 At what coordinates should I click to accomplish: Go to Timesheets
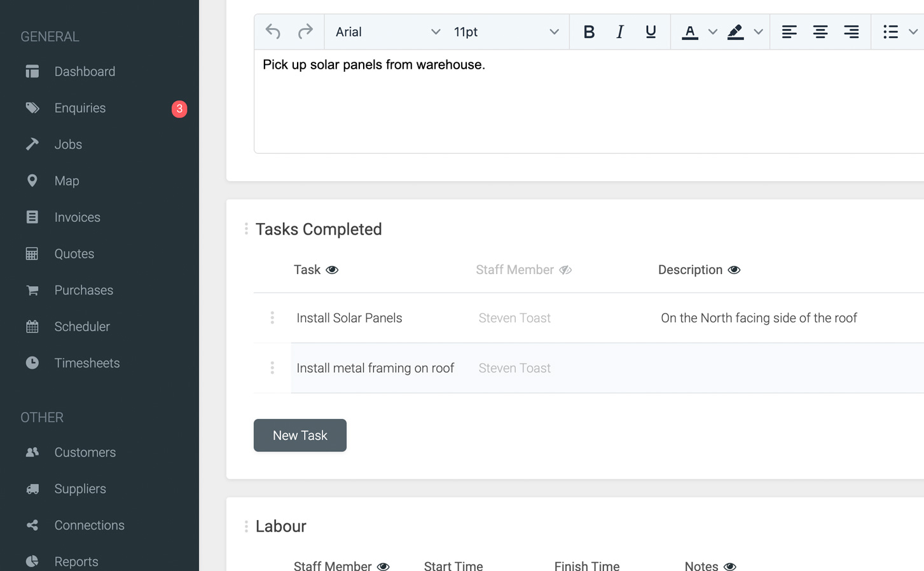click(x=87, y=363)
